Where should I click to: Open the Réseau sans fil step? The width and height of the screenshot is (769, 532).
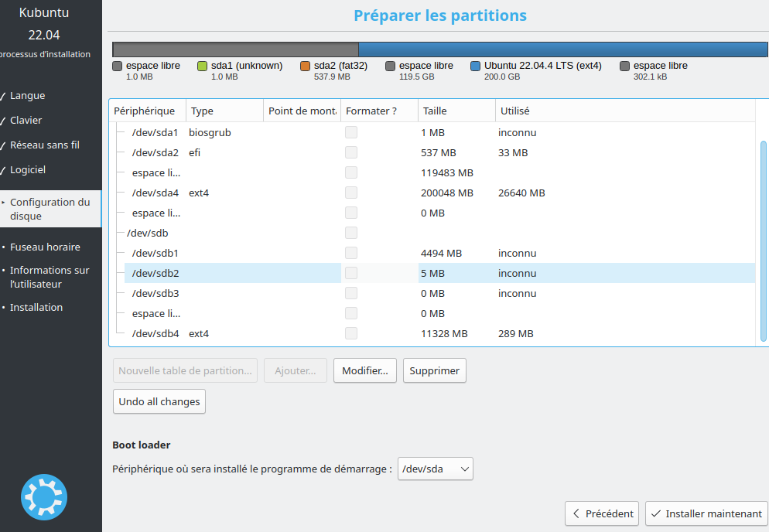[45, 145]
